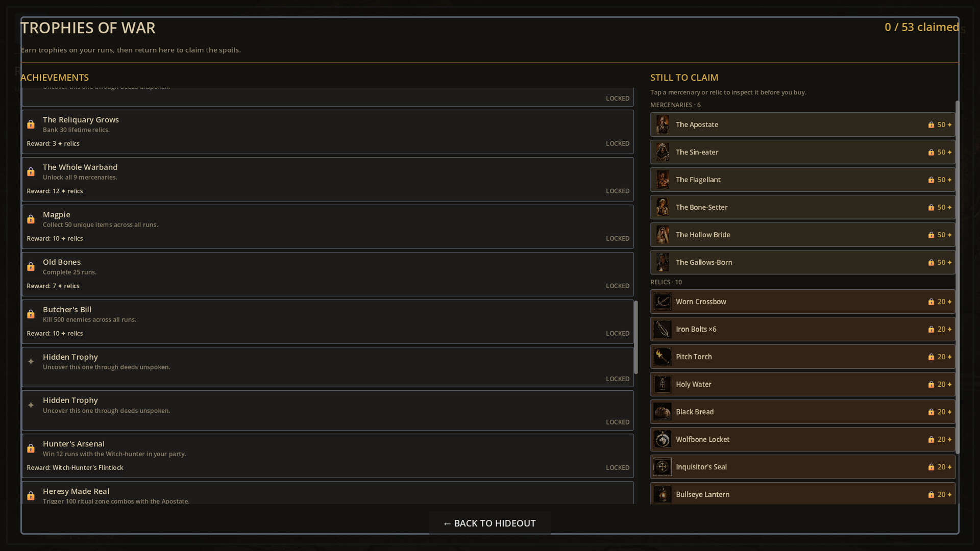Click the star icon of first Hidden Trophy
This screenshot has height=551, width=980.
(31, 361)
